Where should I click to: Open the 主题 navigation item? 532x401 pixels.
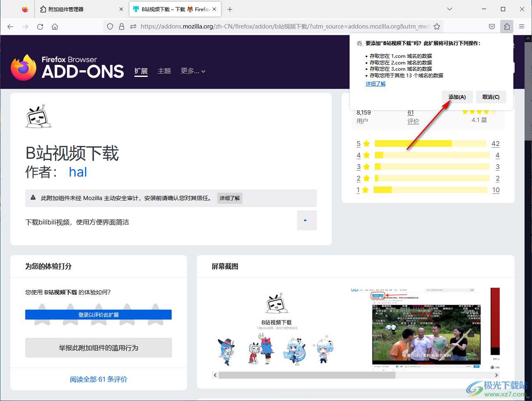pyautogui.click(x=164, y=71)
